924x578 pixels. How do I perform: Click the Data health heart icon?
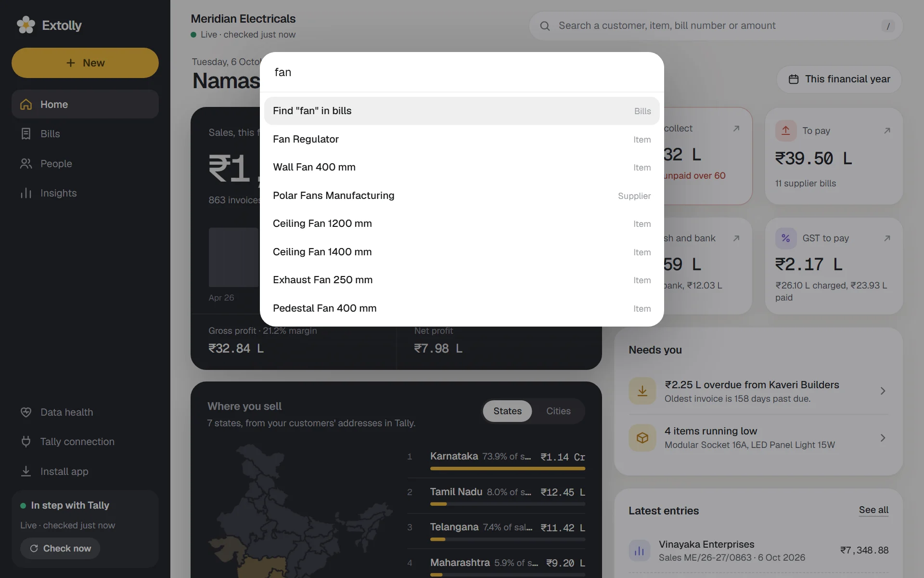pyautogui.click(x=26, y=412)
